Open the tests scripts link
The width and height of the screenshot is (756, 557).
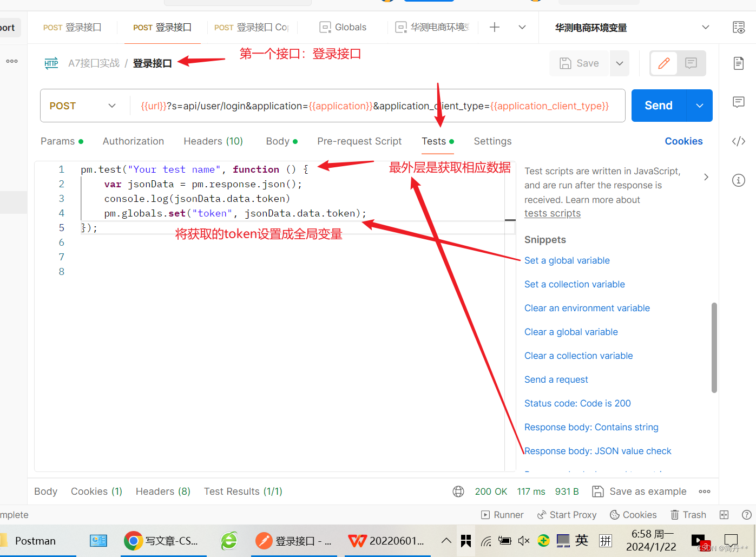tap(553, 213)
